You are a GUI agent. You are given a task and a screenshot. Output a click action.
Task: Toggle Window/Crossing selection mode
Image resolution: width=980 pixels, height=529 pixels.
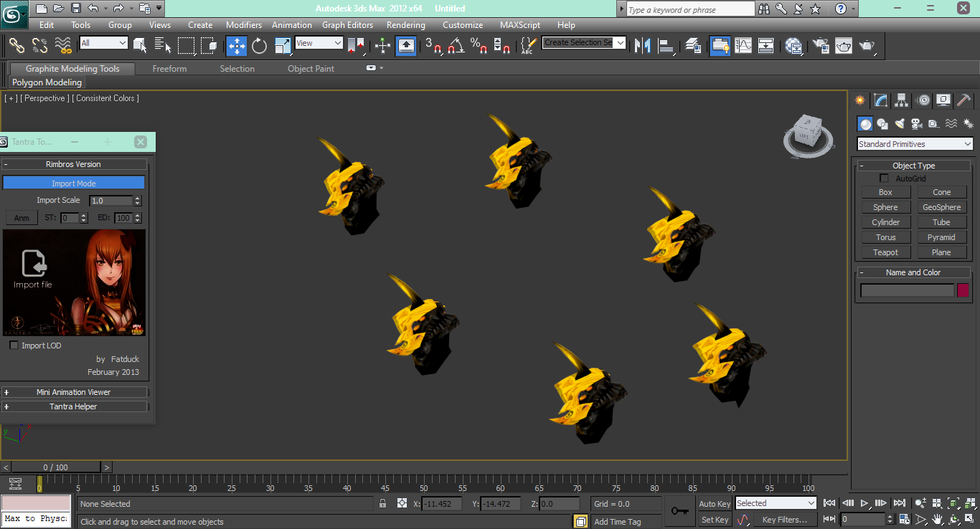point(209,45)
